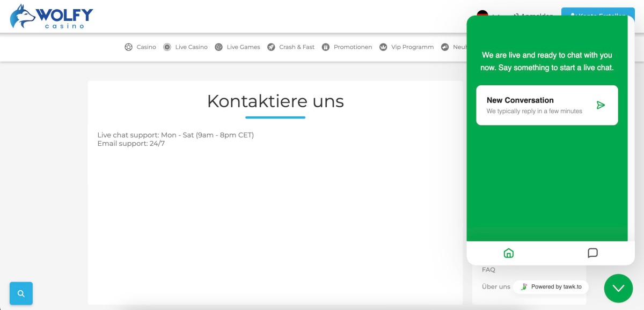The width and height of the screenshot is (644, 310).
Task: Click the Live Casino roulette icon
Action: [167, 47]
